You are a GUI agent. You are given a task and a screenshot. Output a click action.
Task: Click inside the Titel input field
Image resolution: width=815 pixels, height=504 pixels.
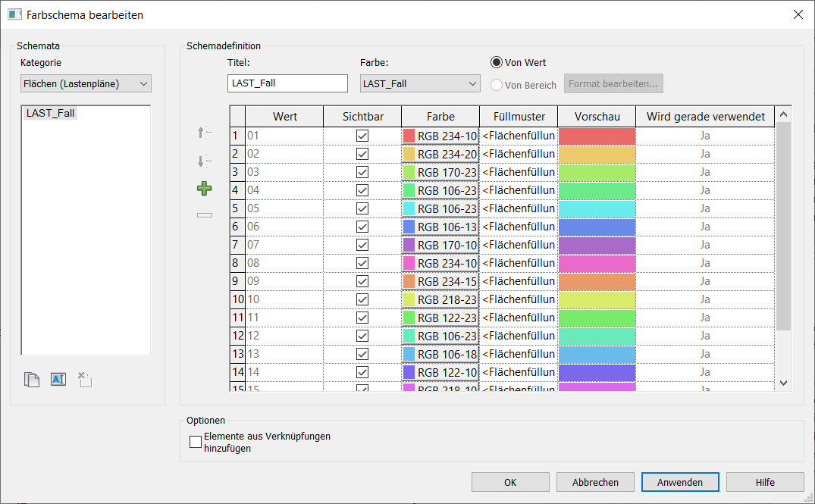click(287, 83)
